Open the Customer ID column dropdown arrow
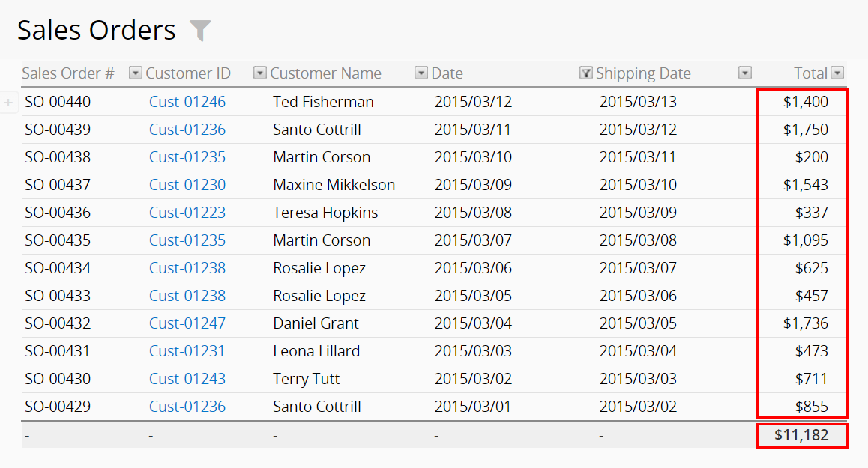 (259, 73)
